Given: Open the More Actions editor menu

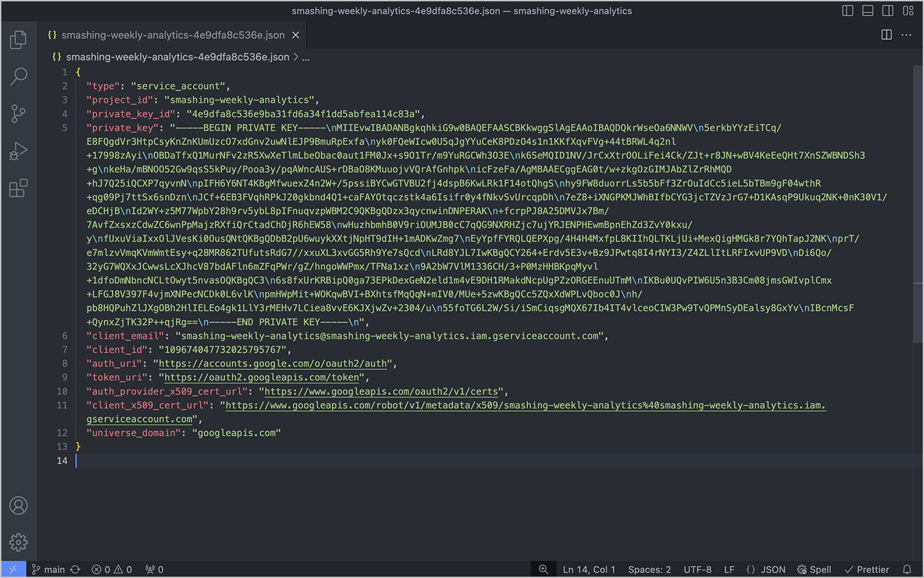Looking at the screenshot, I should pos(906,35).
